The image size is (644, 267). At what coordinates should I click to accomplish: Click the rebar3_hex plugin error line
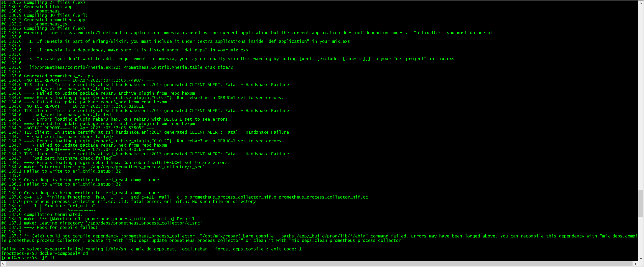tap(114, 119)
